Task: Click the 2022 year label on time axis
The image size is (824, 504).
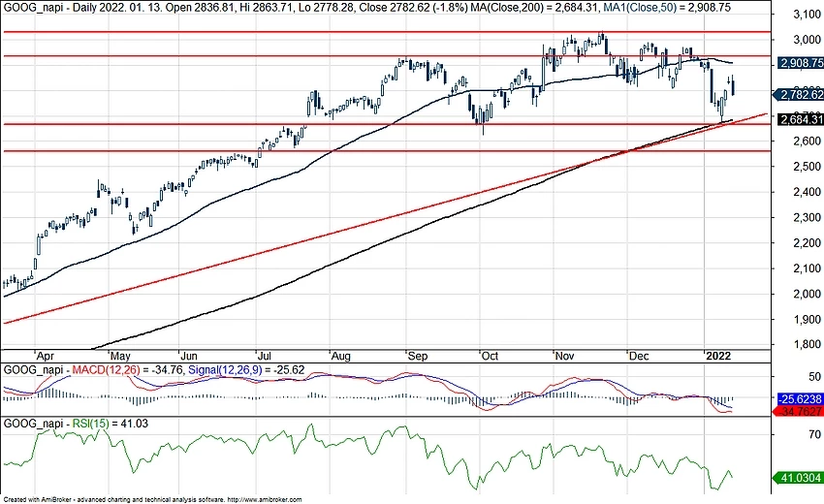Action: click(x=718, y=357)
